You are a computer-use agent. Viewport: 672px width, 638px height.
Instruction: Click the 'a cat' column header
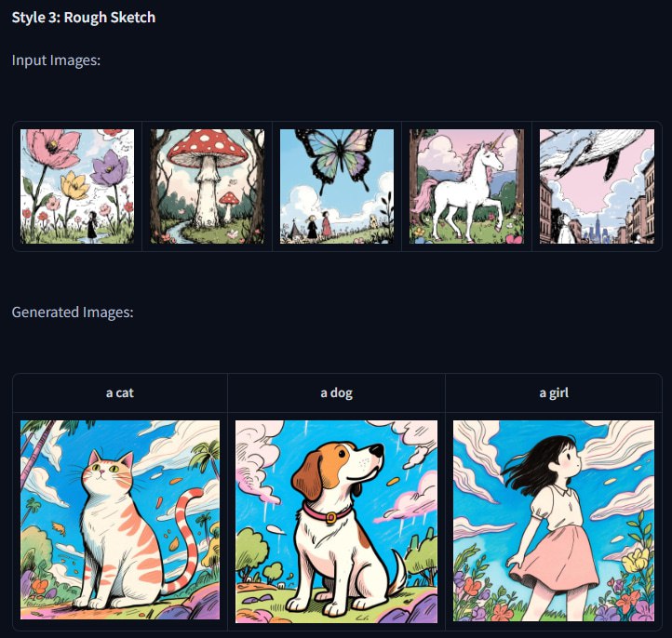tap(120, 392)
